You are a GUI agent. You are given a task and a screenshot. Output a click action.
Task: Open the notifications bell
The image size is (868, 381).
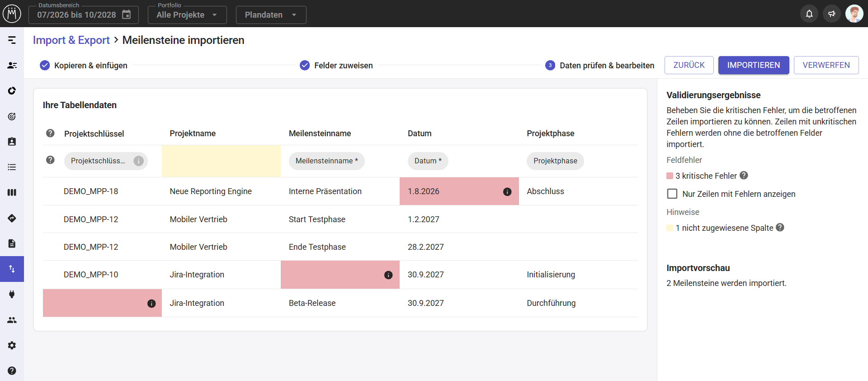click(809, 14)
